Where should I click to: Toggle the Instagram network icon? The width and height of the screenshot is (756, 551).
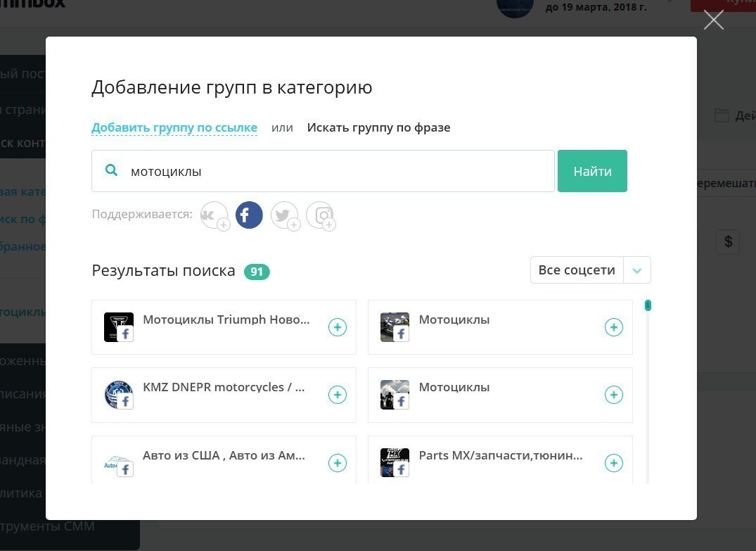point(321,215)
